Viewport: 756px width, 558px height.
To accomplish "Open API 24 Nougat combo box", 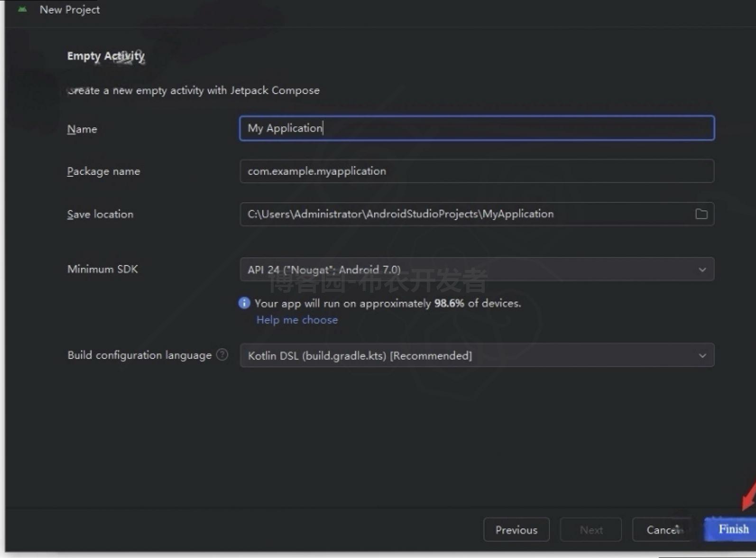I will [477, 270].
